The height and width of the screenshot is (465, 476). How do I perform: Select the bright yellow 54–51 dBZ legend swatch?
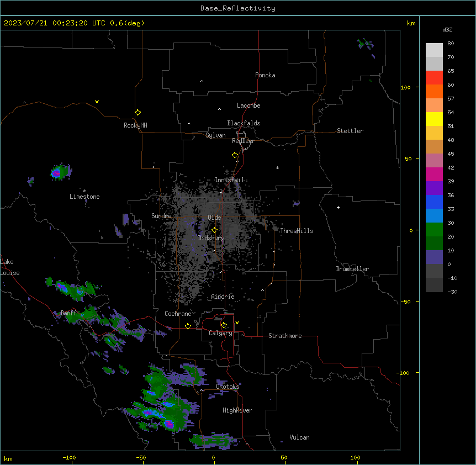click(434, 119)
